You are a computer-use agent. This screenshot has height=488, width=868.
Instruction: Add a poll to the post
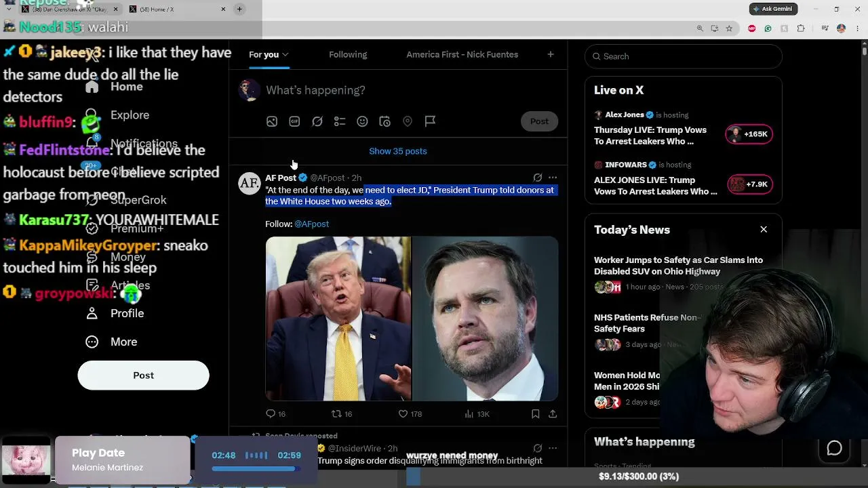coord(340,121)
